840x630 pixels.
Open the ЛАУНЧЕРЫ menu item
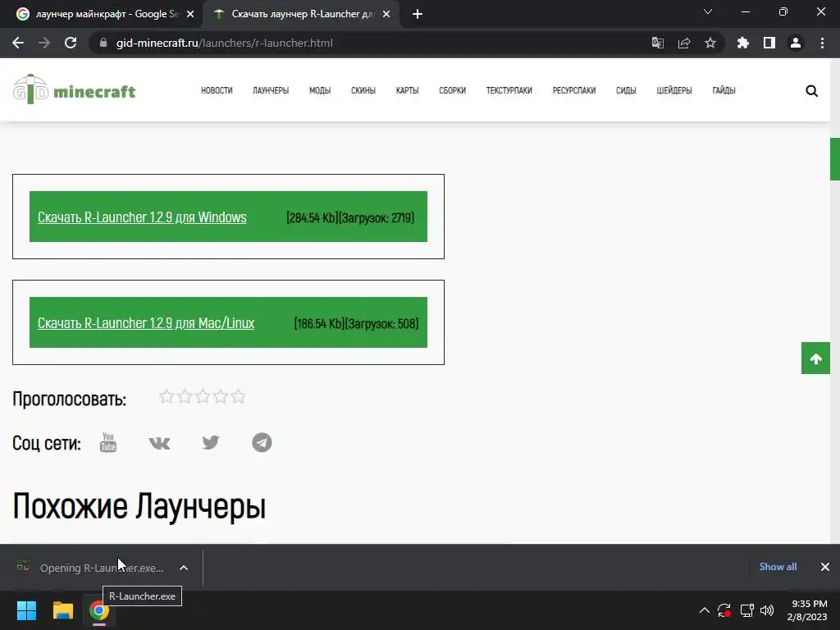point(271,90)
